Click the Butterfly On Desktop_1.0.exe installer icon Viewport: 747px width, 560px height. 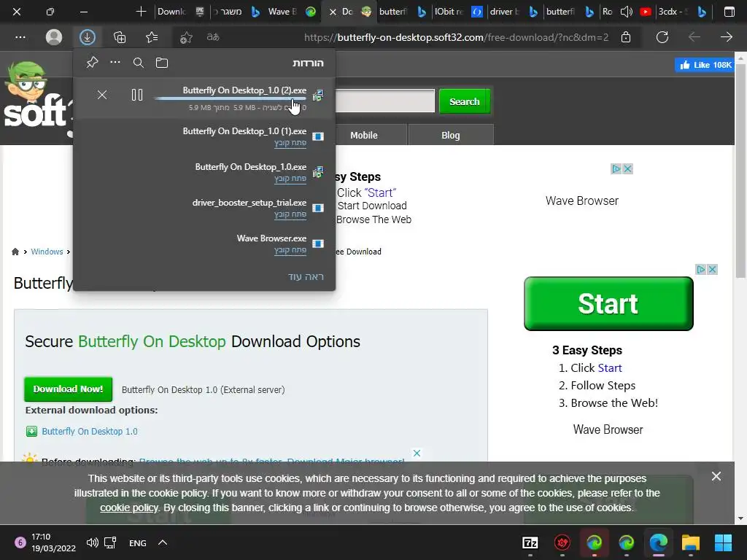pyautogui.click(x=318, y=172)
